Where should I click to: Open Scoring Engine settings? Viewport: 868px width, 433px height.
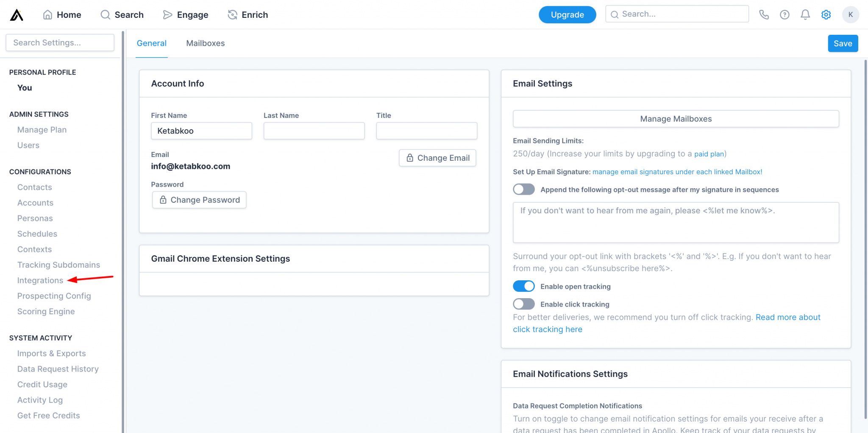click(46, 312)
